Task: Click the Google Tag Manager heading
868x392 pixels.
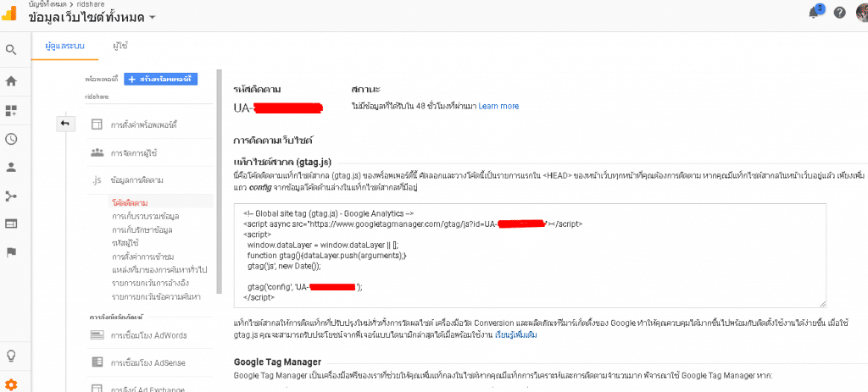Action: coord(277,362)
